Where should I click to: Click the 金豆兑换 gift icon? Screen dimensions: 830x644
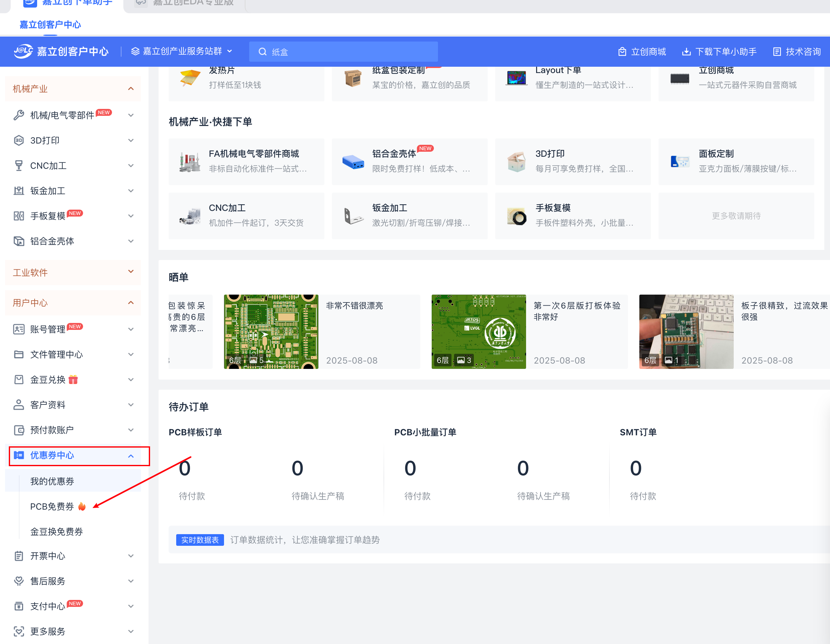[73, 379]
